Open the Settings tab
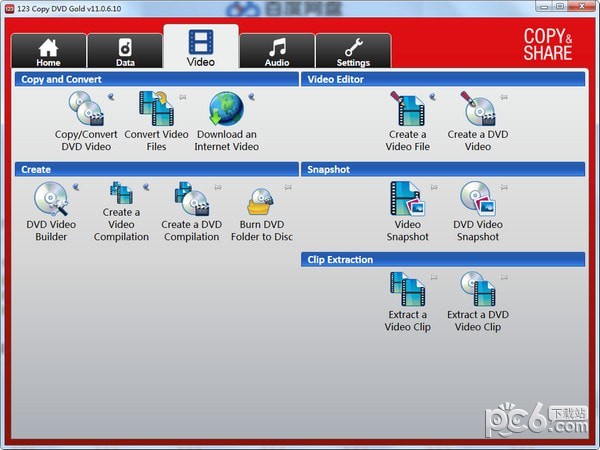Viewport: 600px width, 450px height. click(353, 51)
